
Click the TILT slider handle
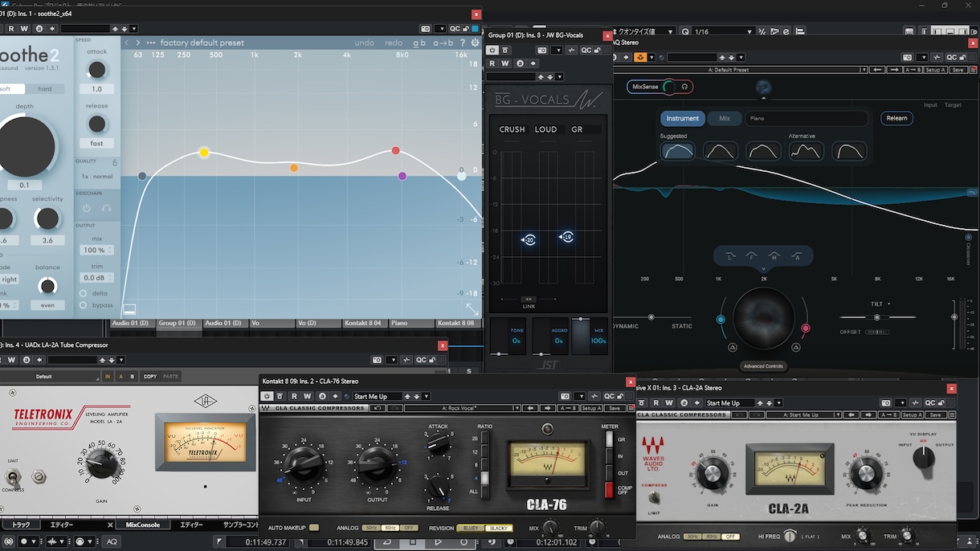(876, 317)
